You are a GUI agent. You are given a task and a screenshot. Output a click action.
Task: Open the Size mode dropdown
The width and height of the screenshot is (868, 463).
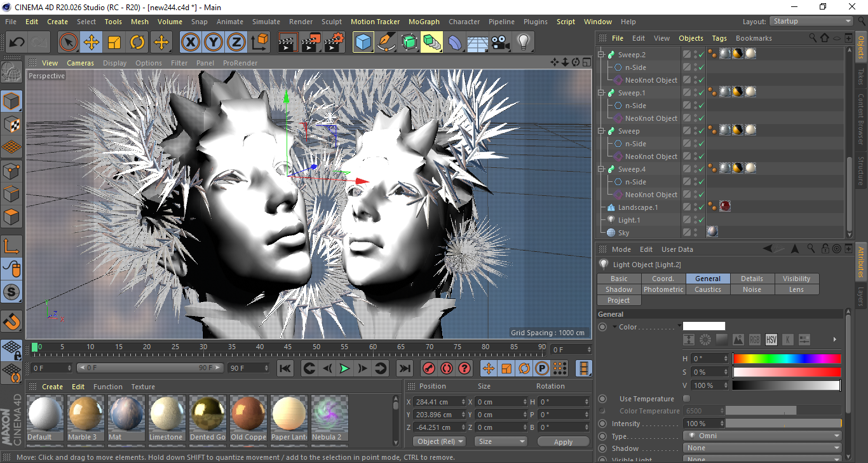click(501, 441)
